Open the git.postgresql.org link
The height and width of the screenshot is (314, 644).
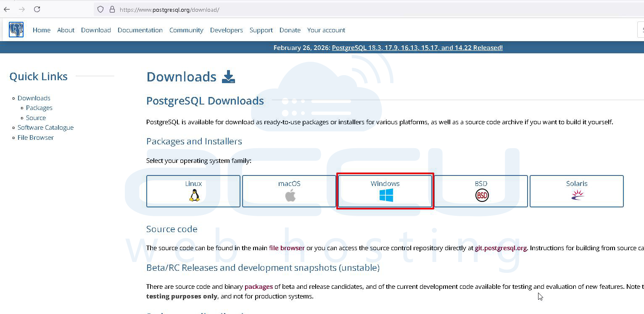(501, 248)
